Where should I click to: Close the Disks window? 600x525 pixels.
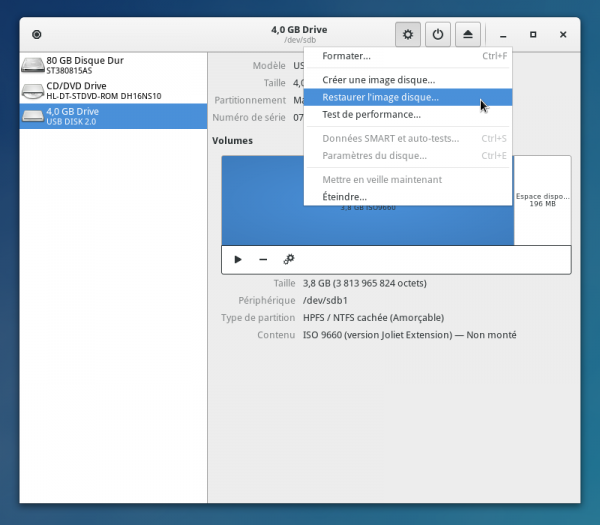click(564, 35)
